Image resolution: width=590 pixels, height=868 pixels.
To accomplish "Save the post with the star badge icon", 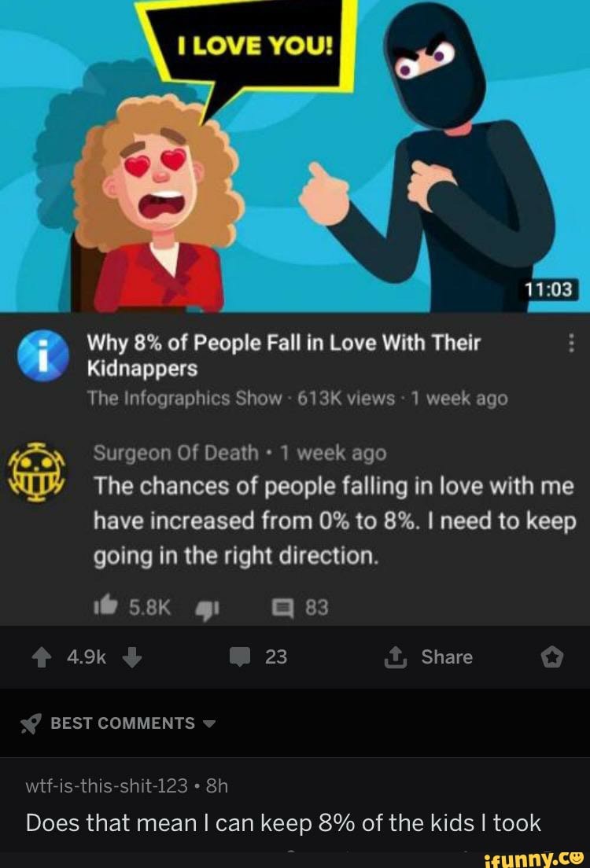I will coord(551,657).
